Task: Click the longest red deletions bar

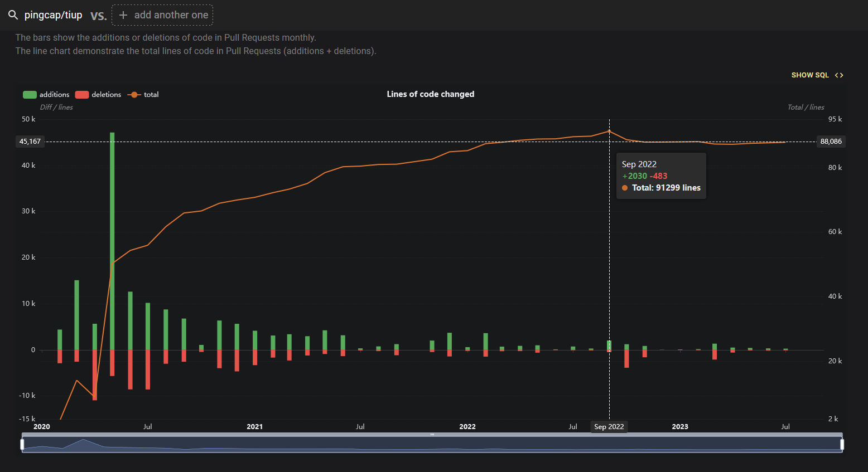Action: point(95,375)
